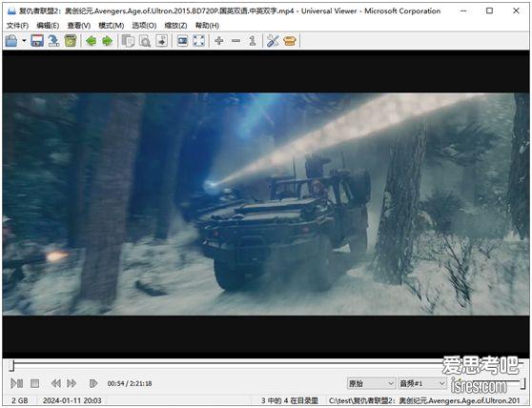Open the 选项(O) menu
Viewport: 532px width, 408px height.
(x=144, y=26)
